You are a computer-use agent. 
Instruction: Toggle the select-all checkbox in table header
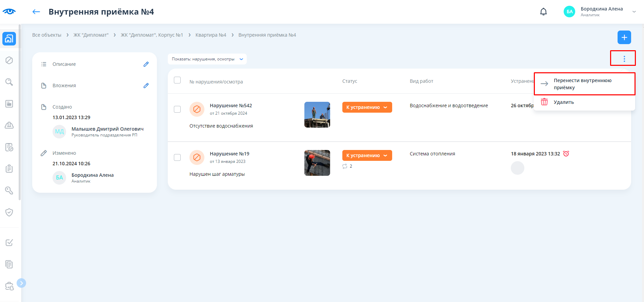click(x=177, y=80)
